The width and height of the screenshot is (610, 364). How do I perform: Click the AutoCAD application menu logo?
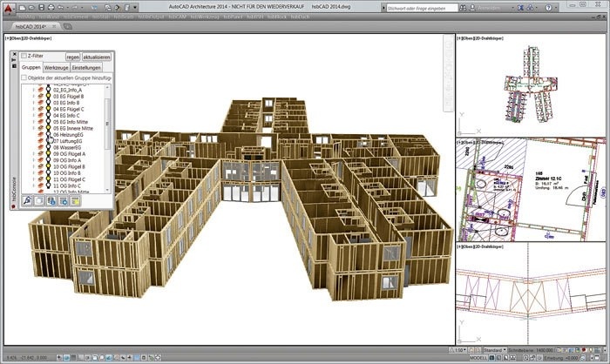9,8
